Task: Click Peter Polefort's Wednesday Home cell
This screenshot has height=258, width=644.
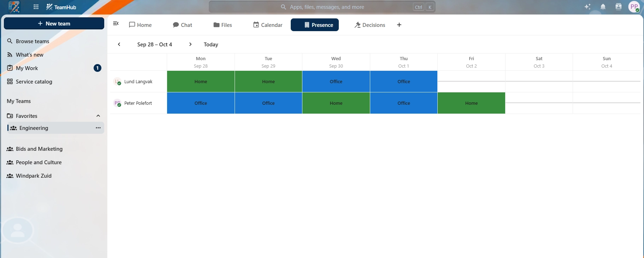Action: click(x=336, y=103)
